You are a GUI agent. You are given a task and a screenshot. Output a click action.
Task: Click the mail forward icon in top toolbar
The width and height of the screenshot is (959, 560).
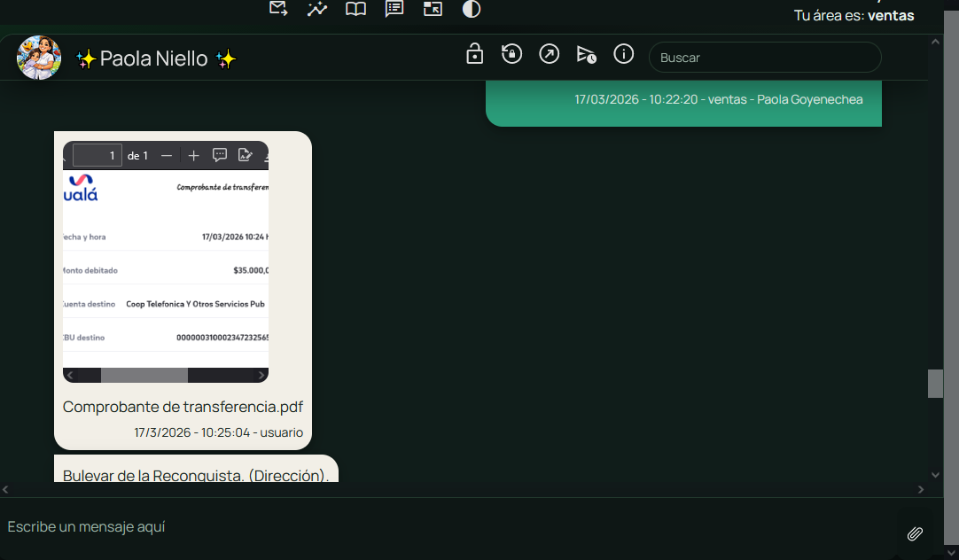point(278,9)
